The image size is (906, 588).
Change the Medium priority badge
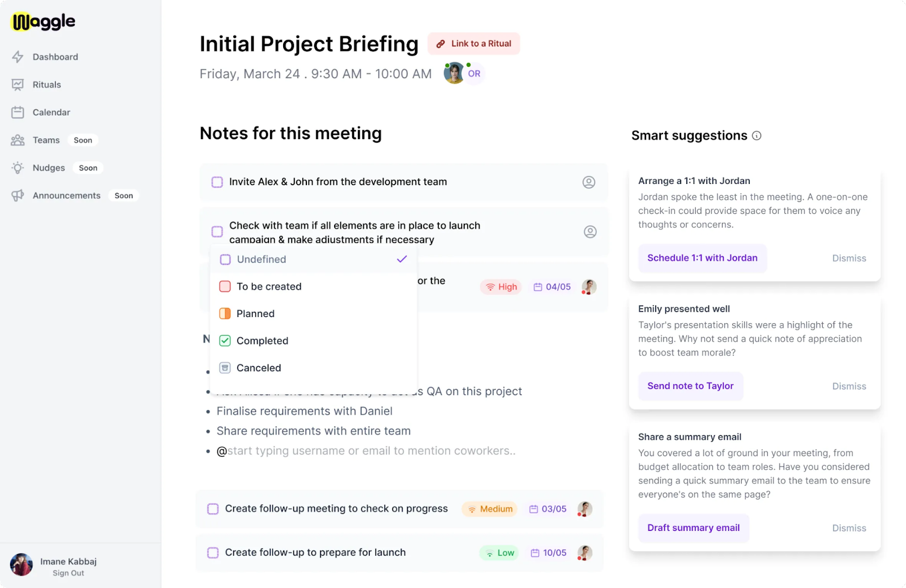point(489,508)
